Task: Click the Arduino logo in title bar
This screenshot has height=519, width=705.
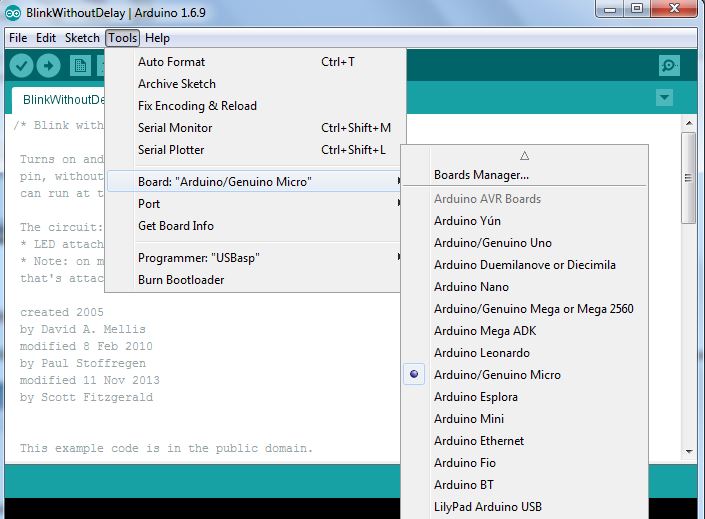Action: click(13, 13)
